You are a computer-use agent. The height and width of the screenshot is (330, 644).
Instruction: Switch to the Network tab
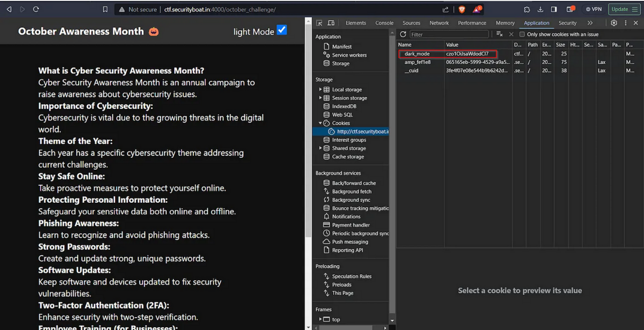pos(439,23)
